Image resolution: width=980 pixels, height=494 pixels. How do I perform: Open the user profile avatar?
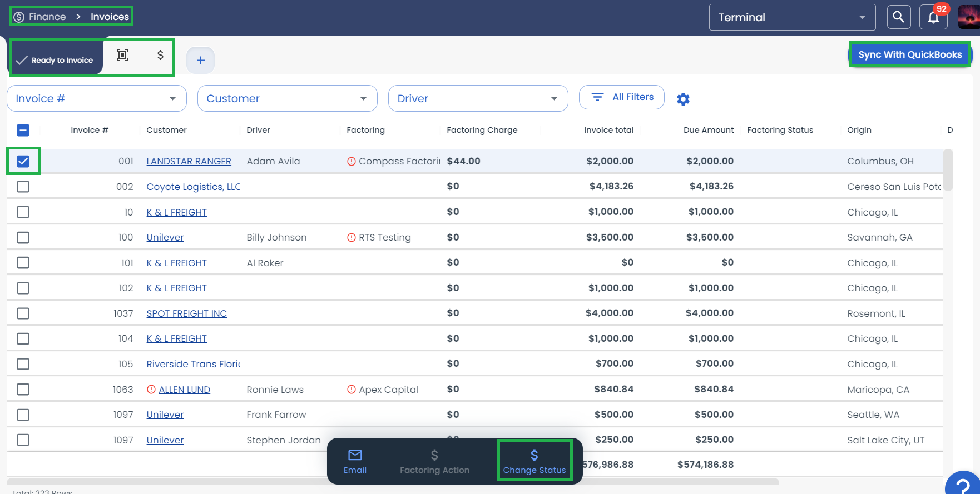(x=969, y=17)
